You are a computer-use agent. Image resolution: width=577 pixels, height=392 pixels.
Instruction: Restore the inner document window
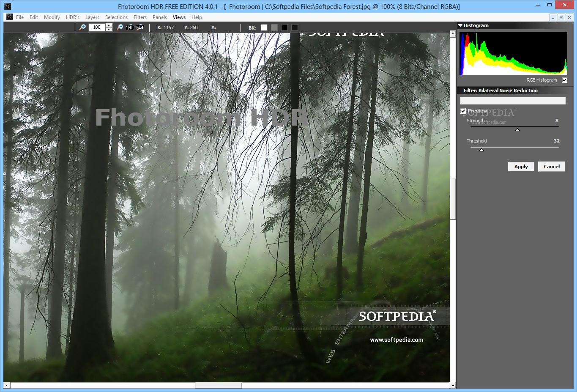(561, 17)
